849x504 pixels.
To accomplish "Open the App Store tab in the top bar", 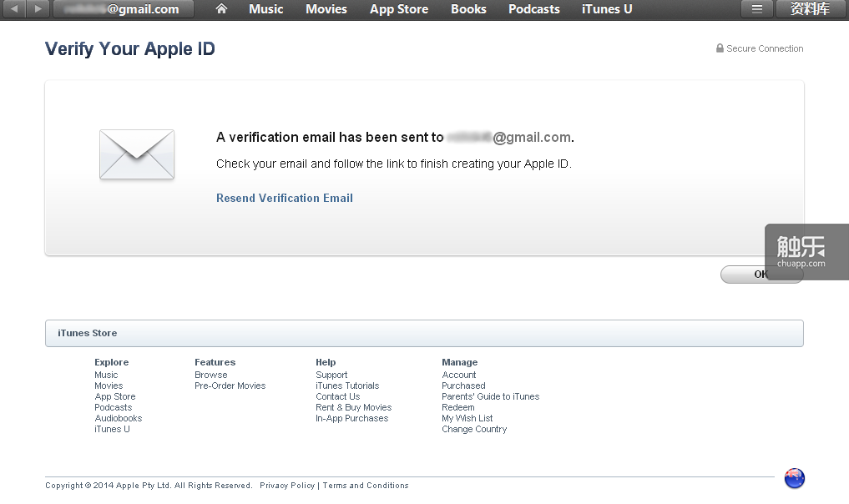I will (x=398, y=9).
